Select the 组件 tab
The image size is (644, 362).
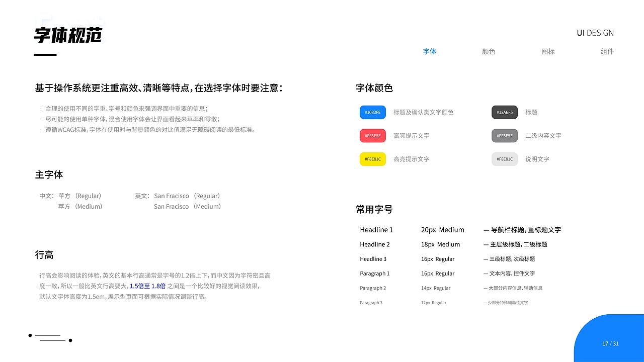pos(607,51)
